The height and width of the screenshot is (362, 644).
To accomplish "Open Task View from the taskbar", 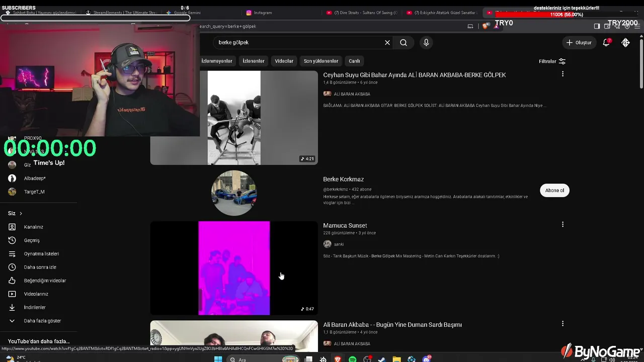I will [x=308, y=359].
